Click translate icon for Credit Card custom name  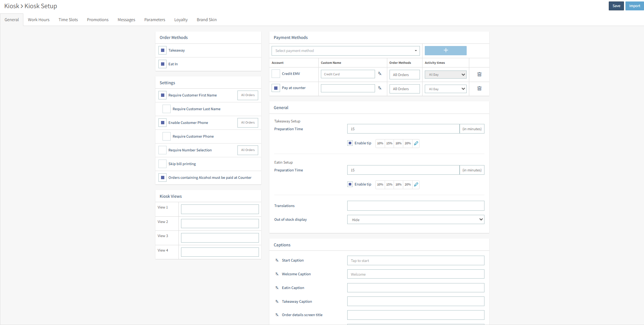[x=379, y=74]
